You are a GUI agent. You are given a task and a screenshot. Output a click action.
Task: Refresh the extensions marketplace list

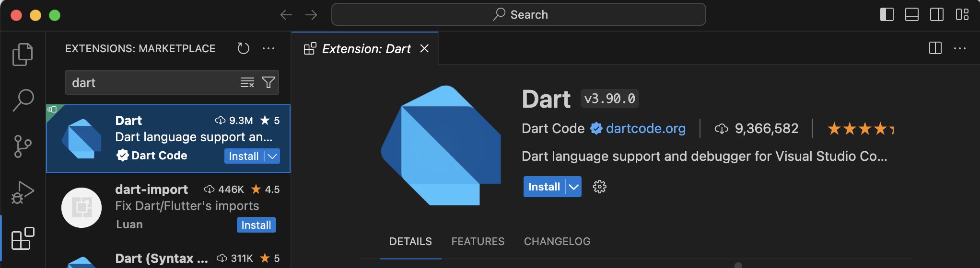click(x=244, y=48)
